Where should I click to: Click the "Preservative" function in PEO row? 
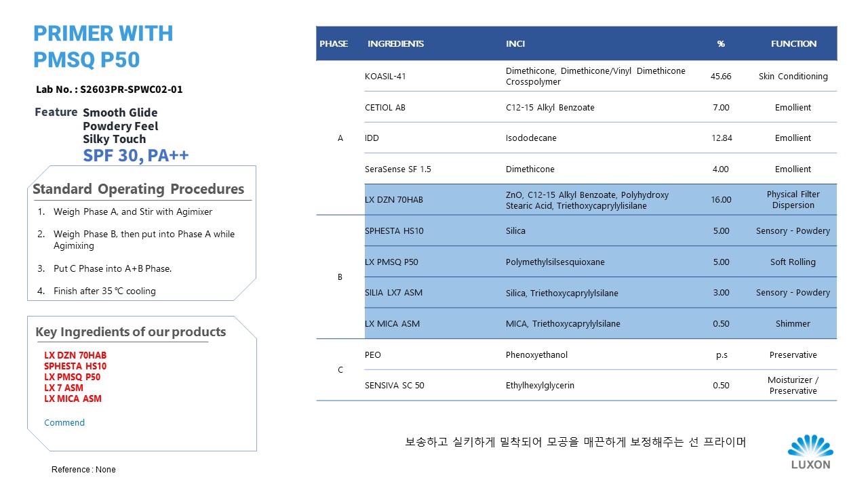pos(793,354)
